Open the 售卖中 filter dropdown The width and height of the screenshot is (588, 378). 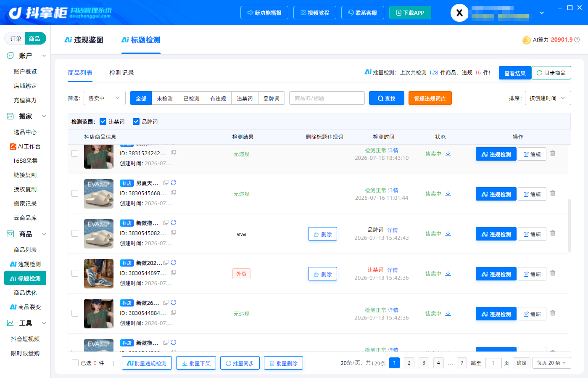[x=105, y=98]
